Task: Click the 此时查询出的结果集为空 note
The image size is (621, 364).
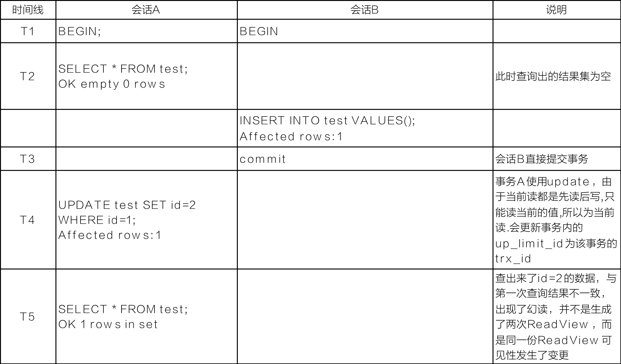Action: pos(553,76)
